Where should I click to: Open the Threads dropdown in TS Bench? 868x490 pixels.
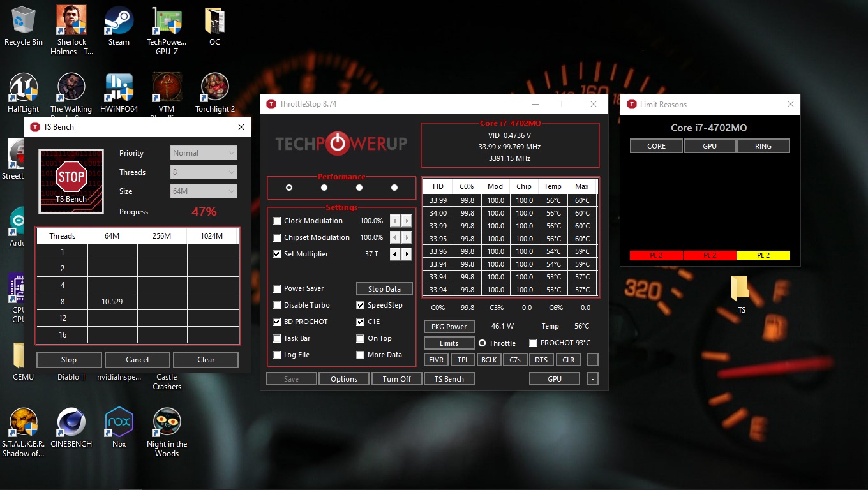[x=204, y=172]
